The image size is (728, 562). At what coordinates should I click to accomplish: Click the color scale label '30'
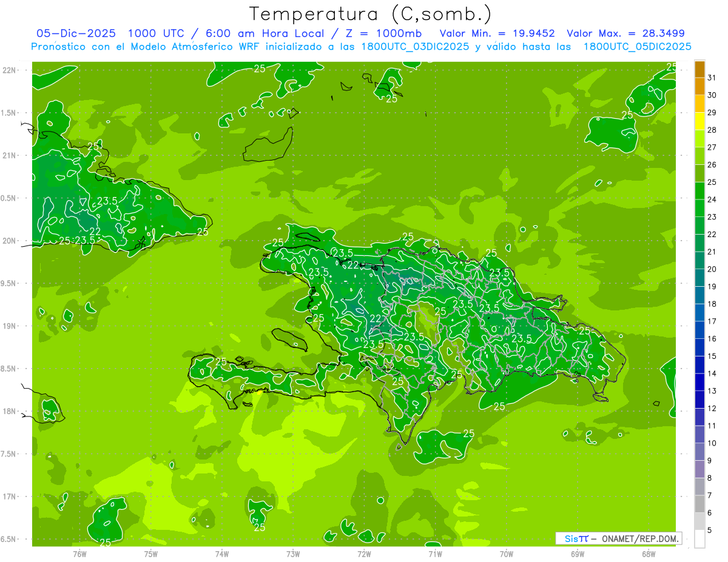(712, 95)
